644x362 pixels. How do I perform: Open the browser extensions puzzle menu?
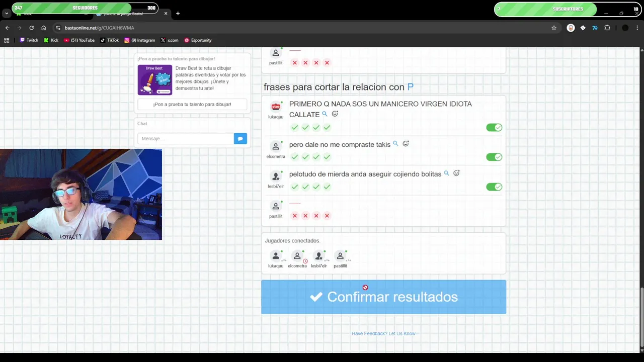tap(607, 28)
